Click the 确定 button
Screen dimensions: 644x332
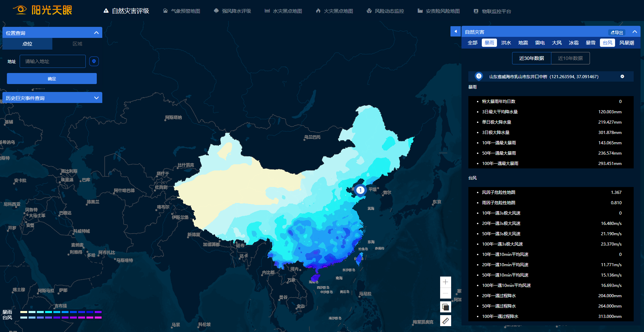tap(52, 79)
